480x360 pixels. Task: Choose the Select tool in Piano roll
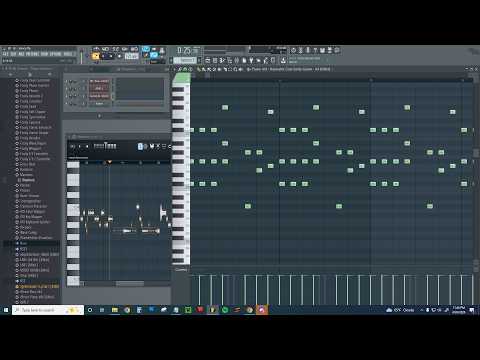coord(230,69)
